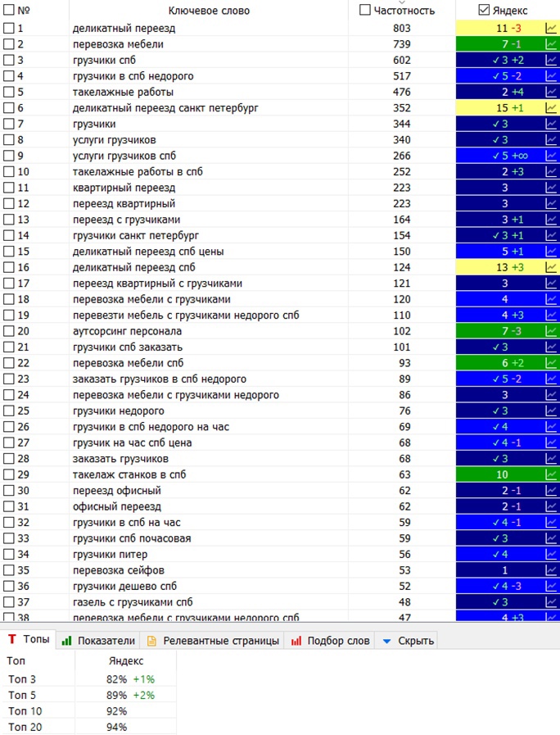Select keyword такелажные работы в спб
The height and width of the screenshot is (735, 560).
pos(138,171)
